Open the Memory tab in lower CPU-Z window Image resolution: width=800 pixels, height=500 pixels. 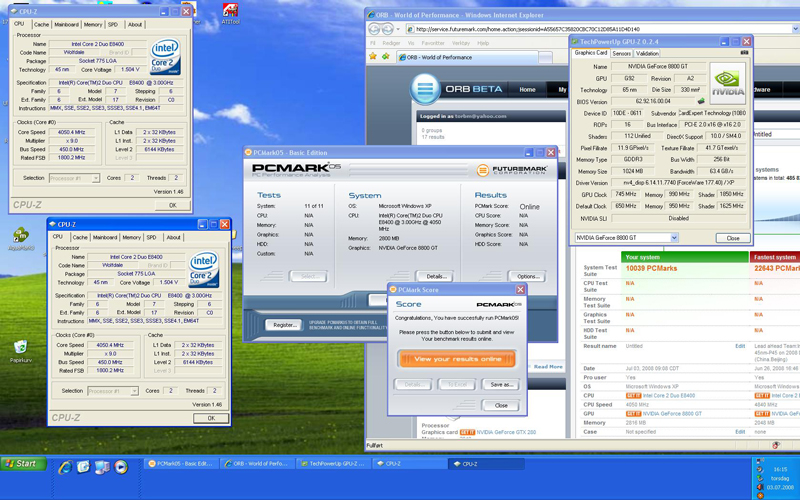[131, 237]
